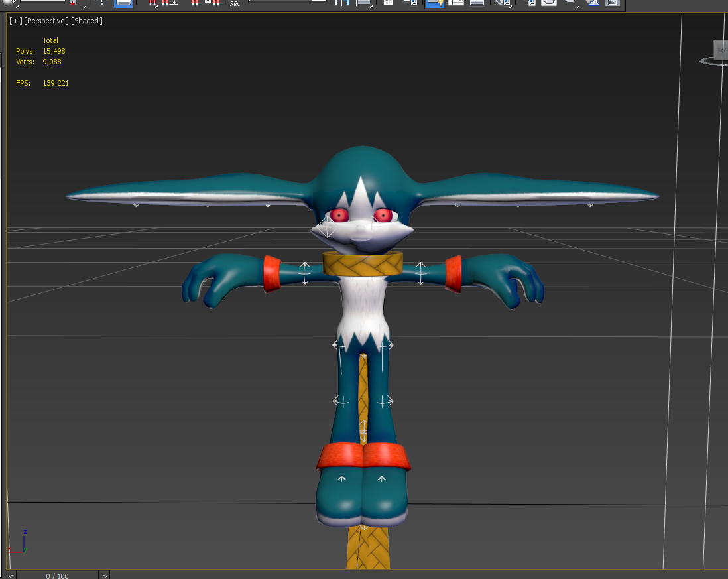728x579 pixels.
Task: Click the previous frame arrow button
Action: point(11,576)
